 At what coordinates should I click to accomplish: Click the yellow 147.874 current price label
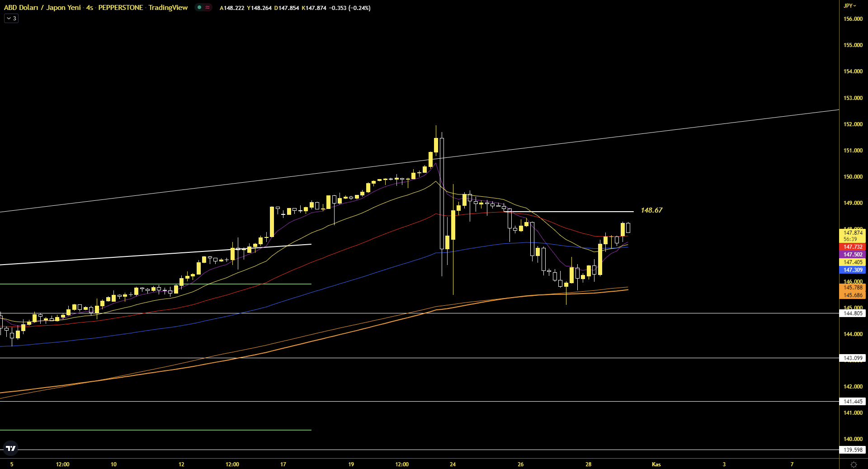tap(853, 233)
